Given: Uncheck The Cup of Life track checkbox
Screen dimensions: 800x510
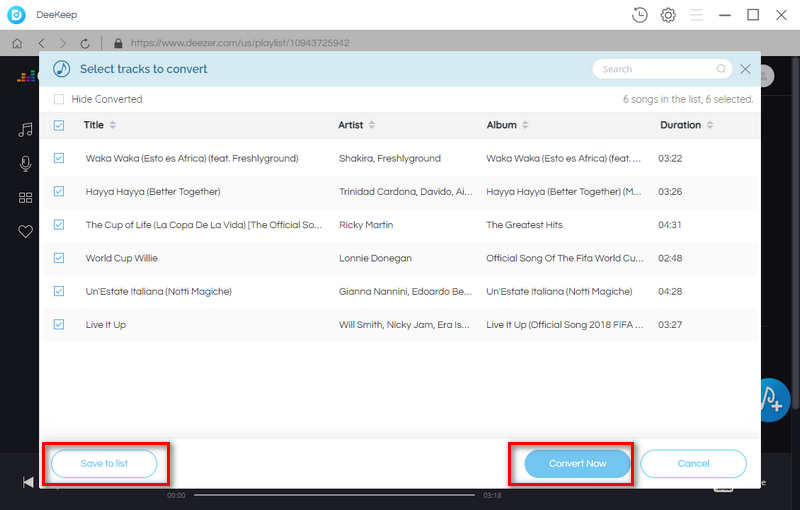Looking at the screenshot, I should (59, 224).
